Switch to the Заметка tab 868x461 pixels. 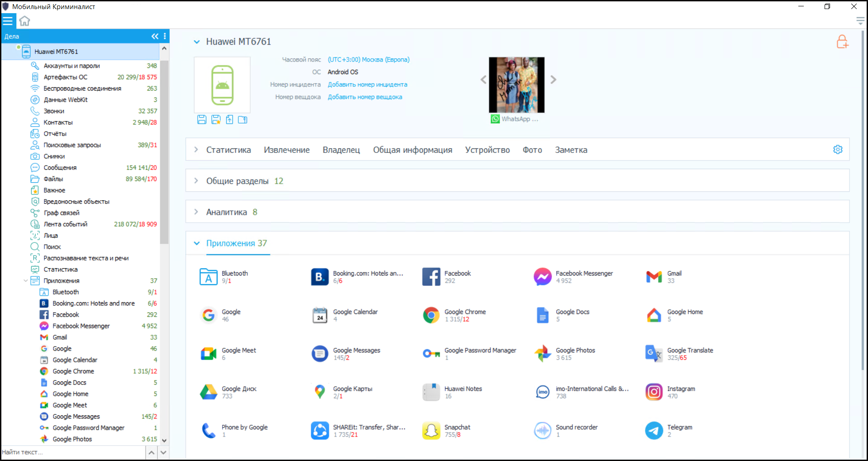tap(571, 150)
